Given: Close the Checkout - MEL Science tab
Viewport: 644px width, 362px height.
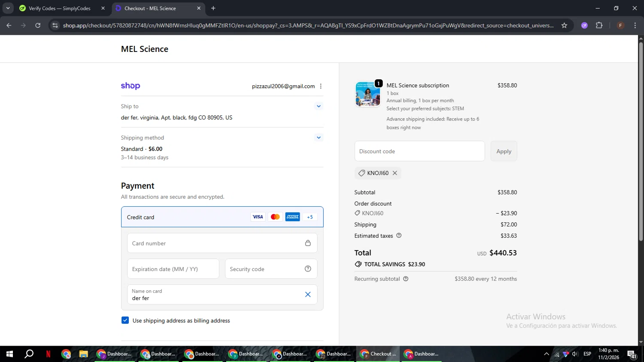Looking at the screenshot, I should pos(199,8).
